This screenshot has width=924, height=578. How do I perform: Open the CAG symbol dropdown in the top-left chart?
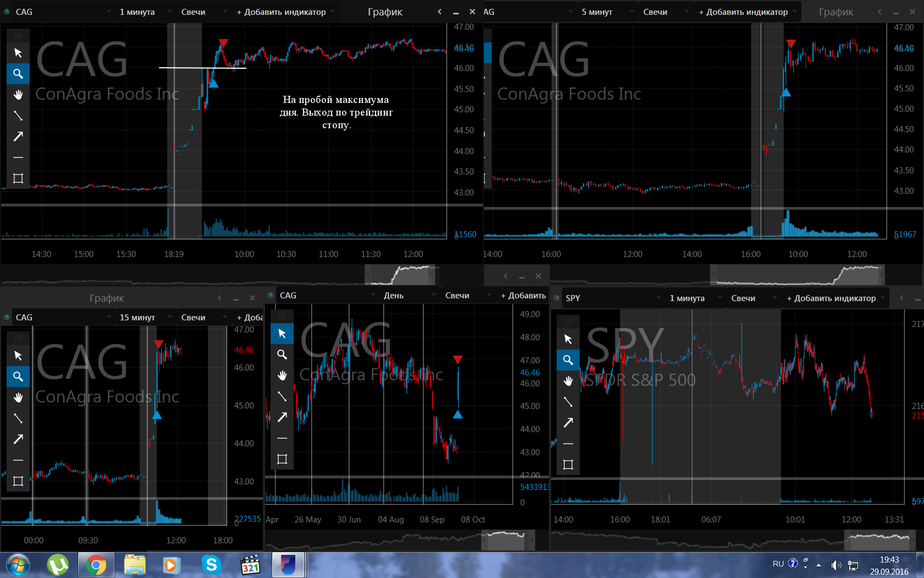[63, 12]
